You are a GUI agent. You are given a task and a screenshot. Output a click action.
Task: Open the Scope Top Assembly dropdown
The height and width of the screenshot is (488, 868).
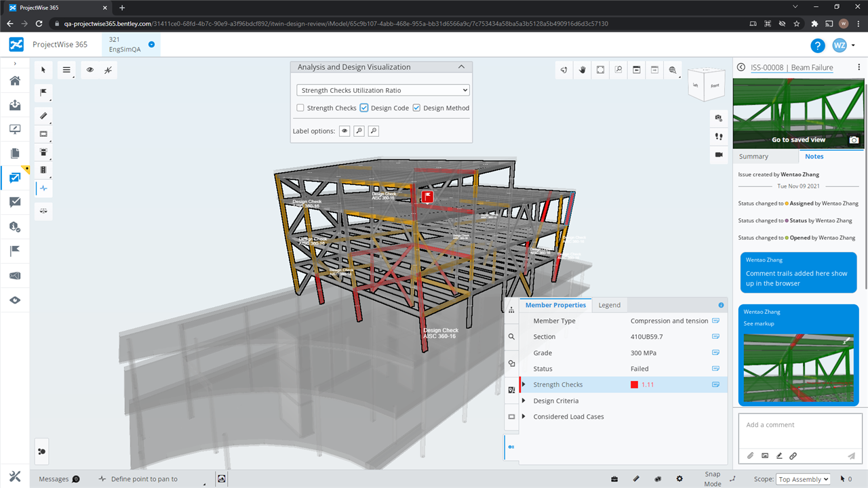coord(803,479)
